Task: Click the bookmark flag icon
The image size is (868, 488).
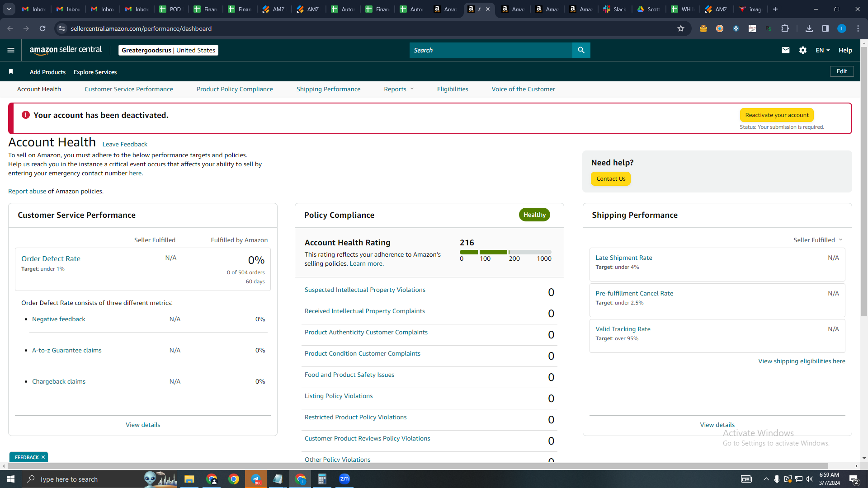Action: (x=11, y=71)
